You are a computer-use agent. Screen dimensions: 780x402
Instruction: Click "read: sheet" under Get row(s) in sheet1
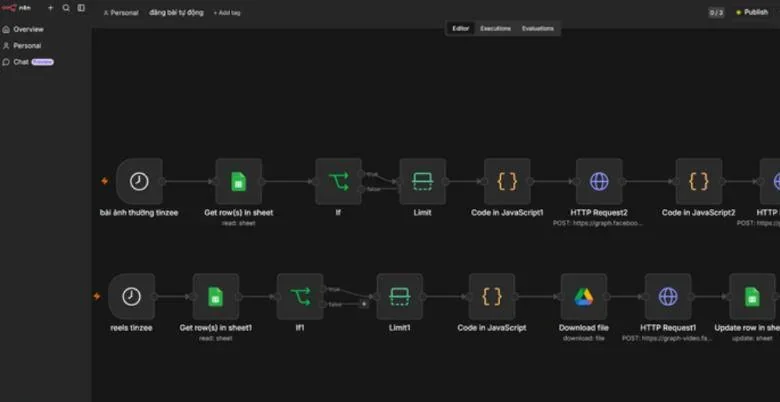click(215, 338)
